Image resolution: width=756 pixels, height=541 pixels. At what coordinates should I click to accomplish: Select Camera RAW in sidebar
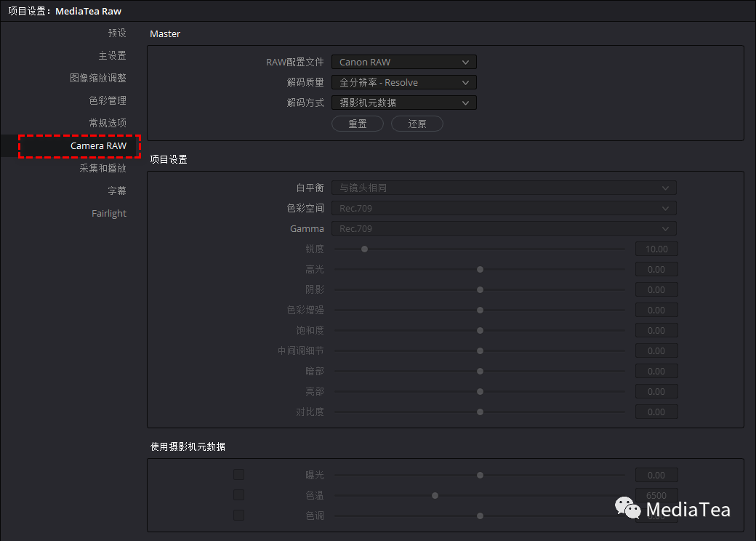(x=98, y=145)
